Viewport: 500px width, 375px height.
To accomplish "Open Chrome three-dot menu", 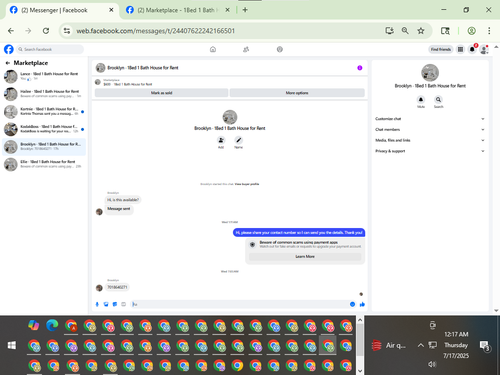I will point(489,31).
